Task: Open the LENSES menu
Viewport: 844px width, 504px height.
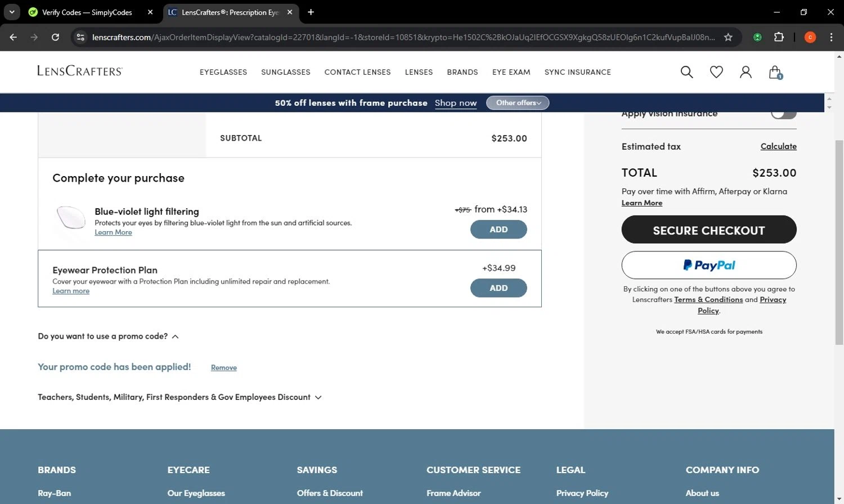Action: (x=419, y=72)
